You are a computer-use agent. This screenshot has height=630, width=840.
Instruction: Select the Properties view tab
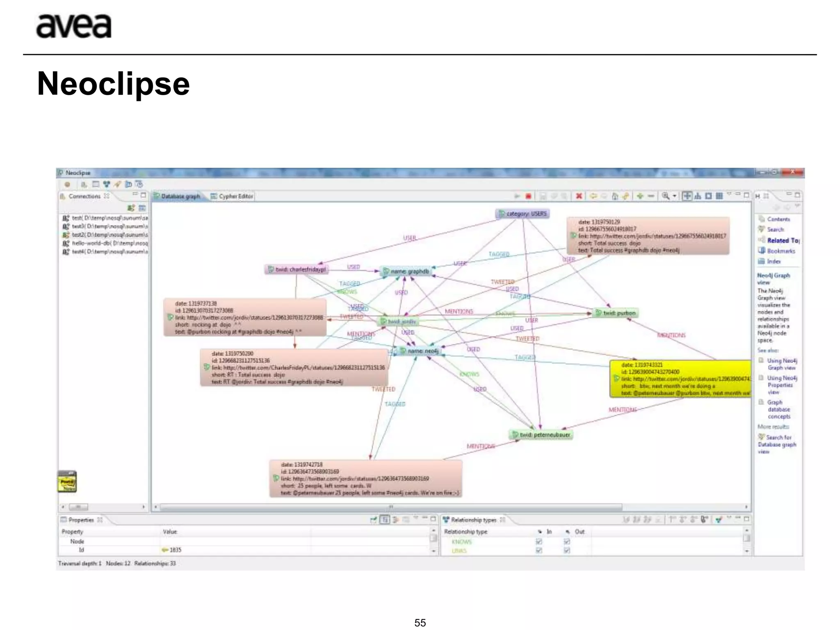tap(81, 520)
